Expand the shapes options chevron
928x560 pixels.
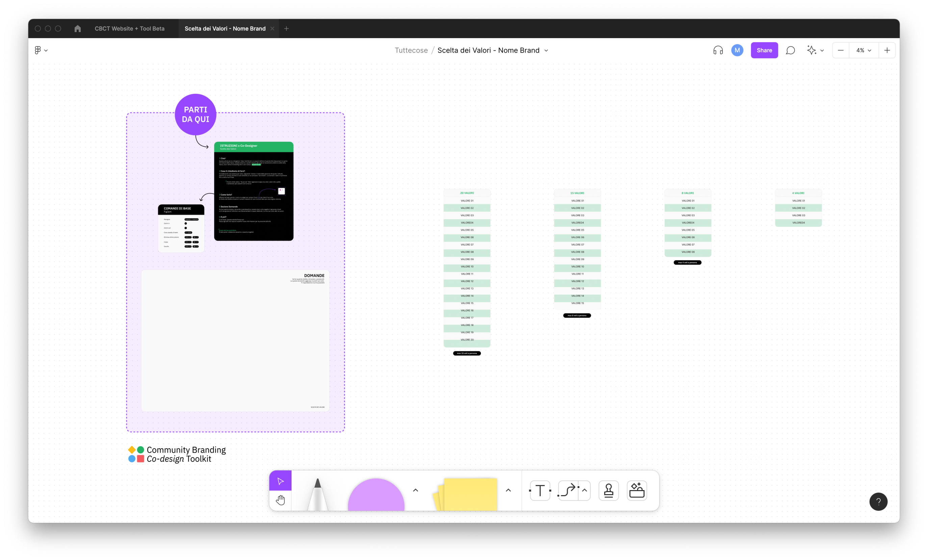pos(415,490)
